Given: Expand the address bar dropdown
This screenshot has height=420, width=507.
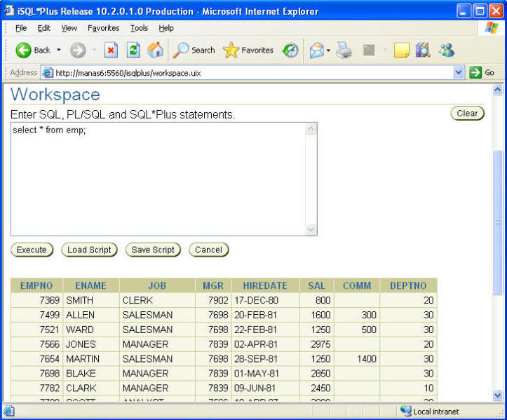Looking at the screenshot, I should pyautogui.click(x=458, y=72).
